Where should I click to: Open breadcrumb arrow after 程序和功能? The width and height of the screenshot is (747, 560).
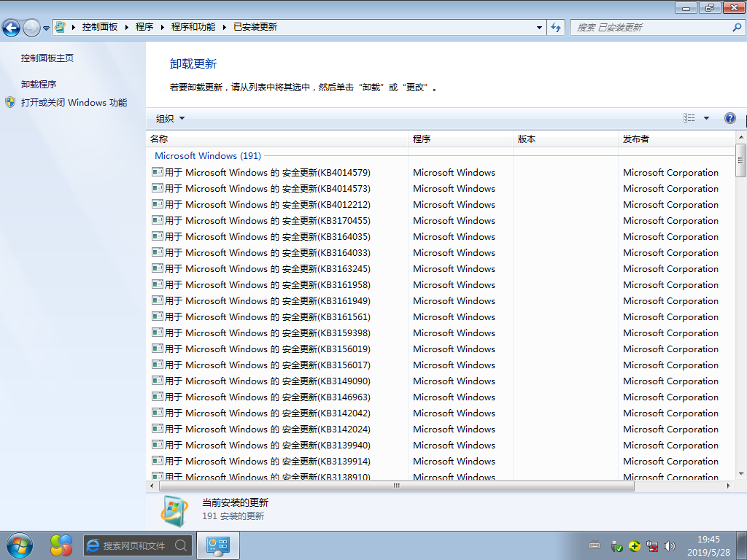[x=225, y=28]
